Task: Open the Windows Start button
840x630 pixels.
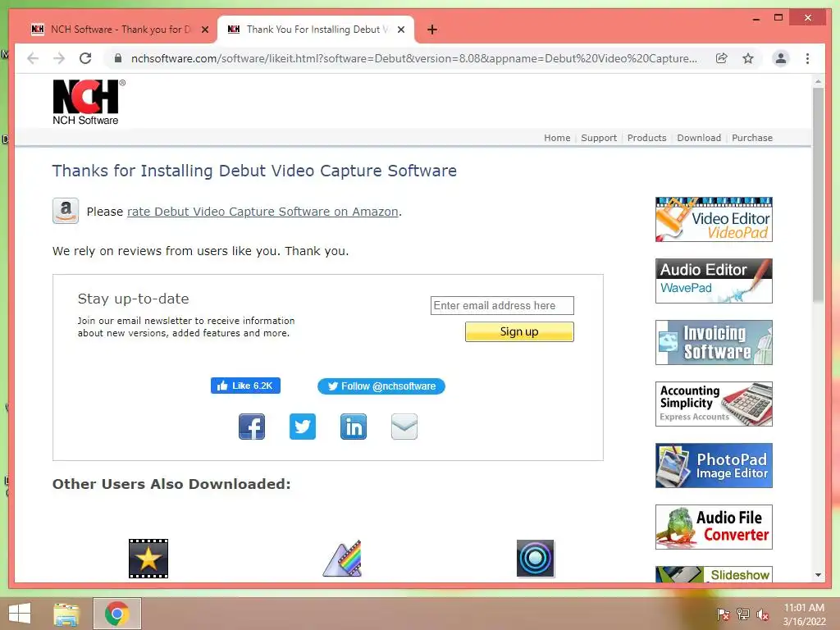Action: point(20,614)
